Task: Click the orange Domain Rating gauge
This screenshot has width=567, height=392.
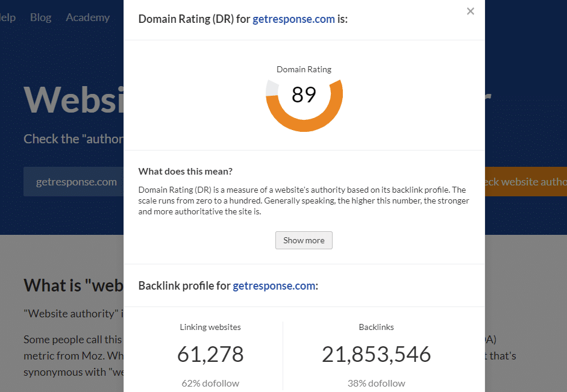Action: coord(304,105)
